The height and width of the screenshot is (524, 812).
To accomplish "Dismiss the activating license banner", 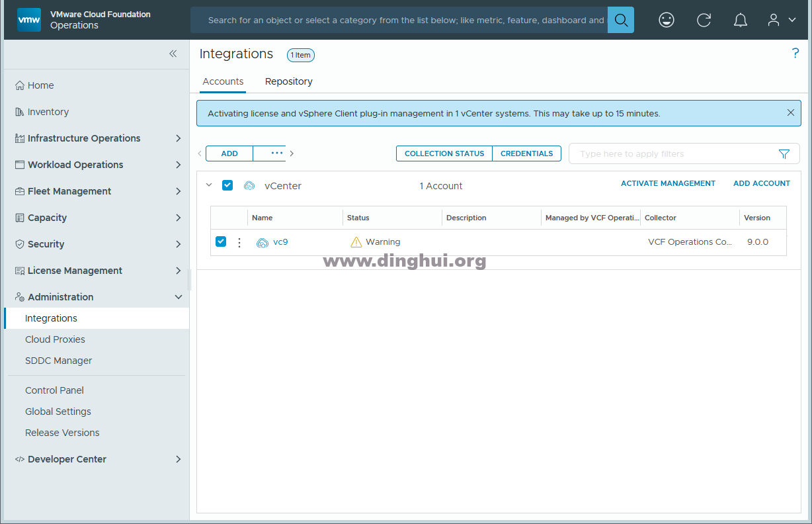I will tap(790, 112).
